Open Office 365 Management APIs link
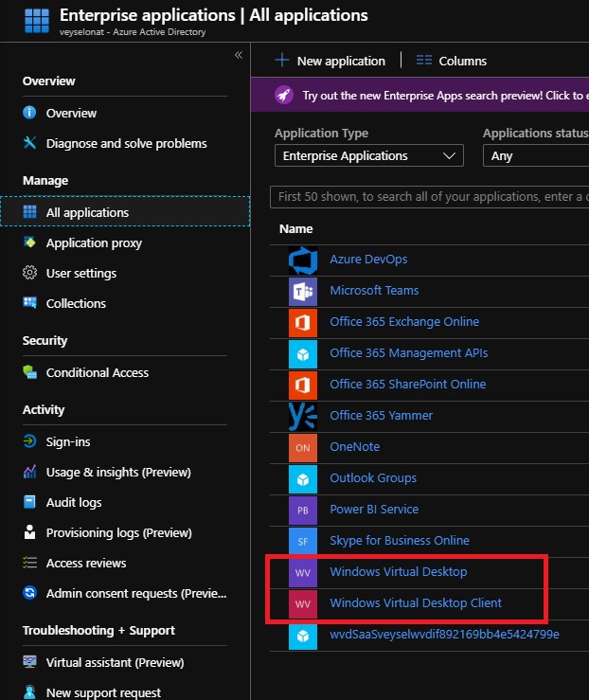Screen dimensions: 589x700 (409, 353)
